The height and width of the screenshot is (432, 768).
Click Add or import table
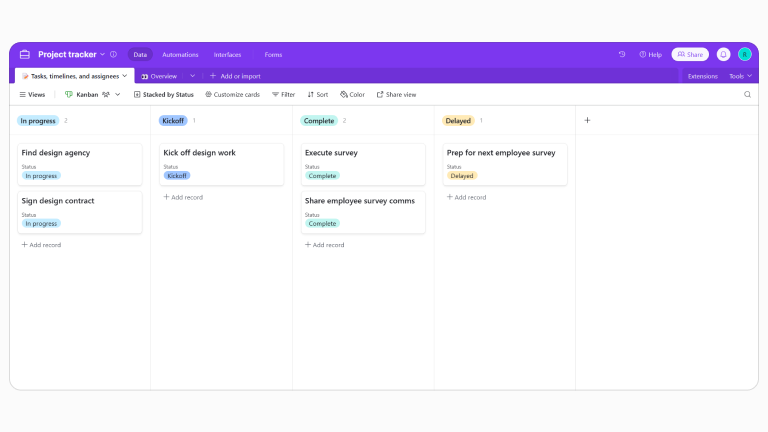click(x=235, y=76)
